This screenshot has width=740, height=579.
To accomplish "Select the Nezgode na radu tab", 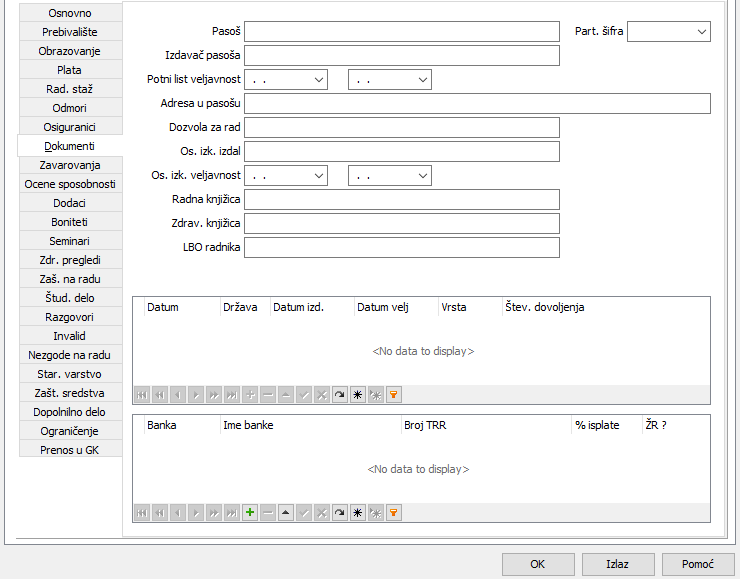I will click(70, 355).
